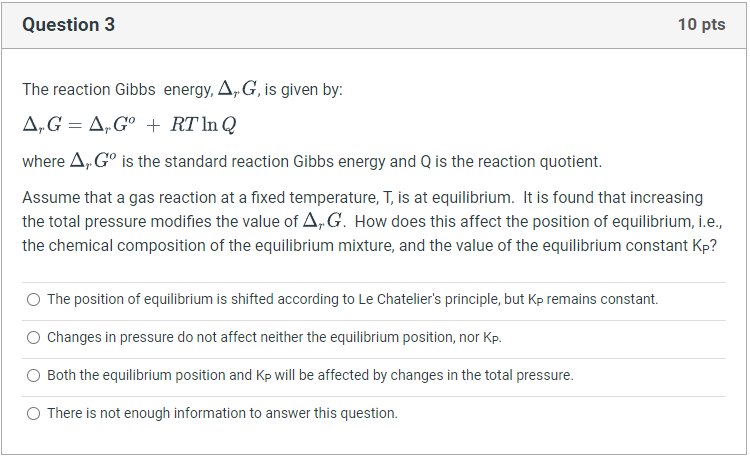Click the ΔrG = ΔrG° + RT ln Q equation

129,125
